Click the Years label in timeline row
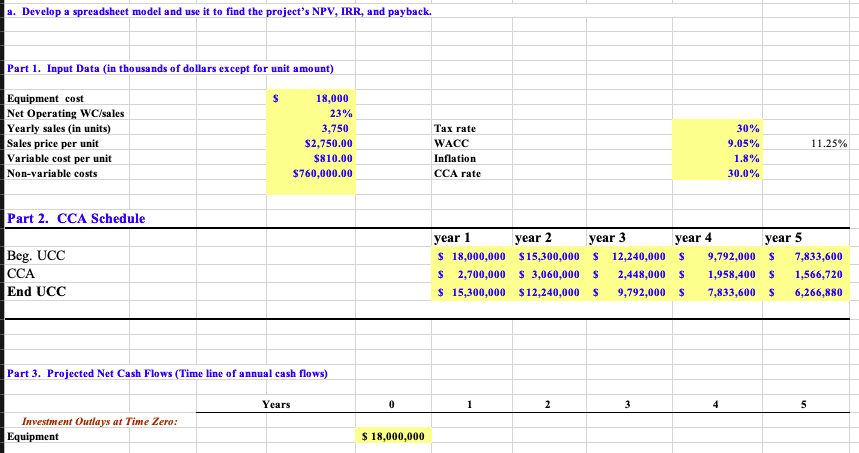Screen dimensions: 859x453 (276, 405)
